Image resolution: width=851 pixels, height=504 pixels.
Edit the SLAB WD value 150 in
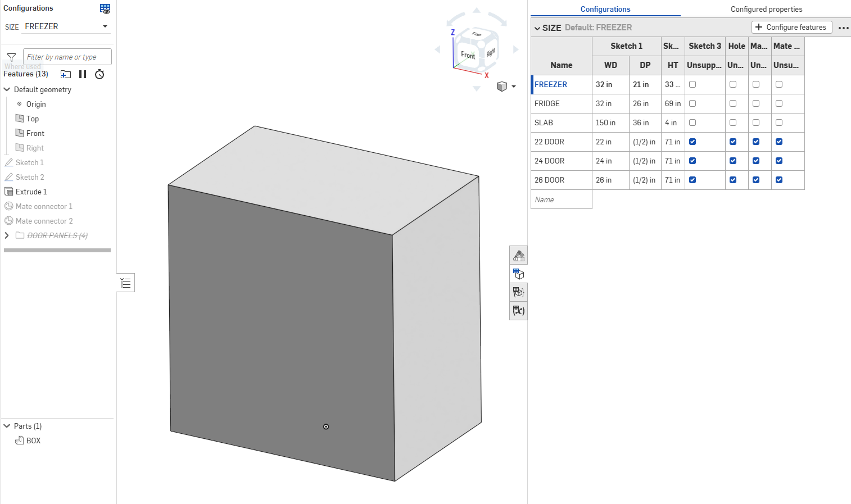pyautogui.click(x=610, y=122)
